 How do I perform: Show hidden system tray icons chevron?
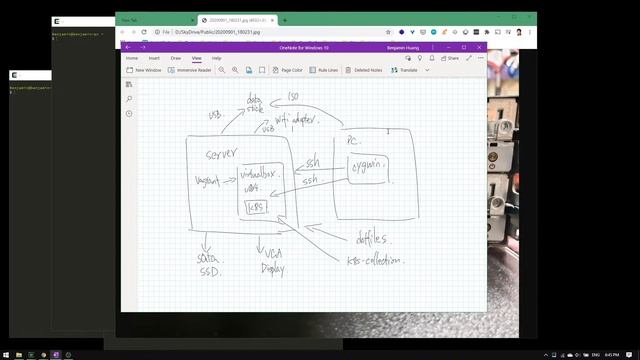tap(546, 355)
